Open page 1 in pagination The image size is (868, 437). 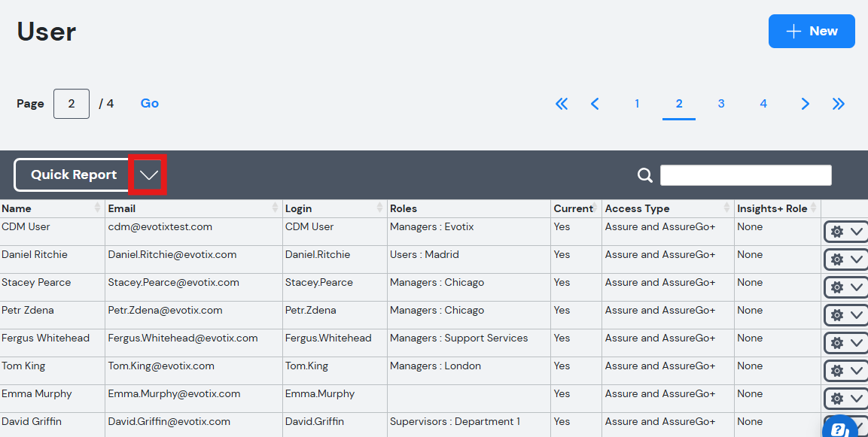point(637,104)
